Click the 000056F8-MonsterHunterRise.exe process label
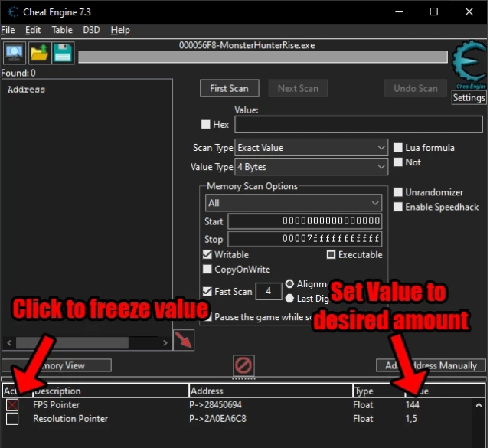The height and width of the screenshot is (448, 490). coord(247,45)
